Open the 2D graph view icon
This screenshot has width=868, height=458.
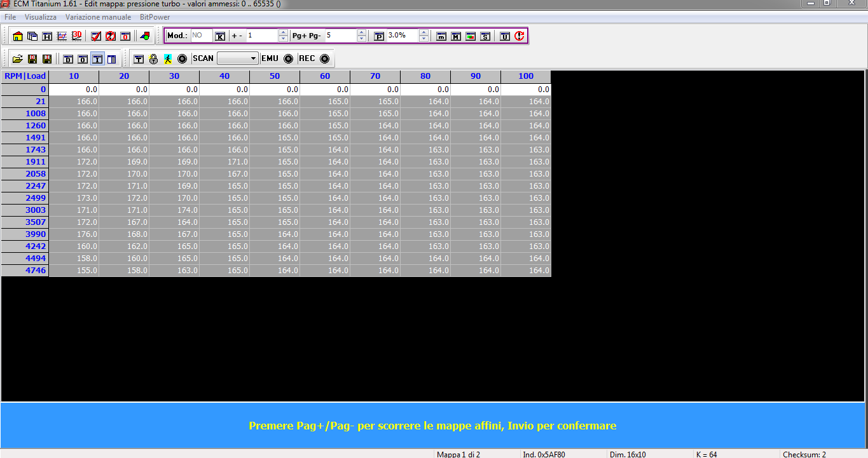pyautogui.click(x=62, y=36)
